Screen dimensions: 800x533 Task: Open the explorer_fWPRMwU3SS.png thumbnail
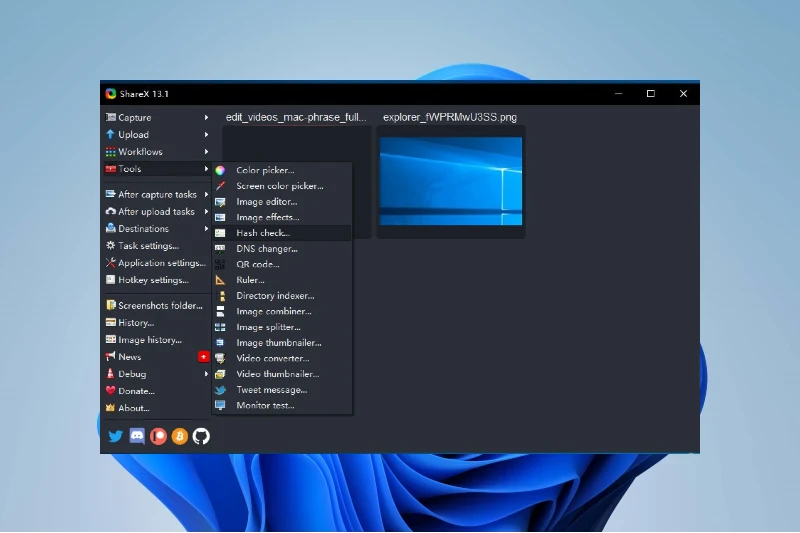coord(451,181)
